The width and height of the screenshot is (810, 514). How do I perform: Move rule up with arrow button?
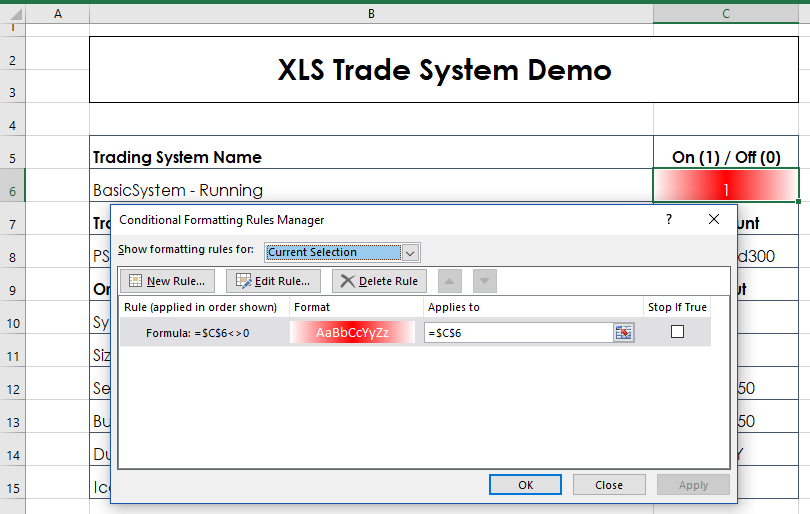[450, 281]
